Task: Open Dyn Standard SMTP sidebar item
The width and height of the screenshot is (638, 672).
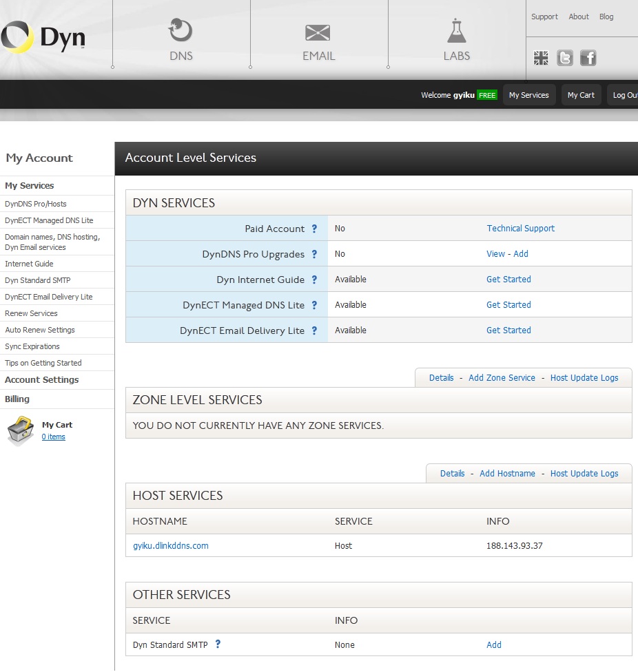Action: pos(38,280)
